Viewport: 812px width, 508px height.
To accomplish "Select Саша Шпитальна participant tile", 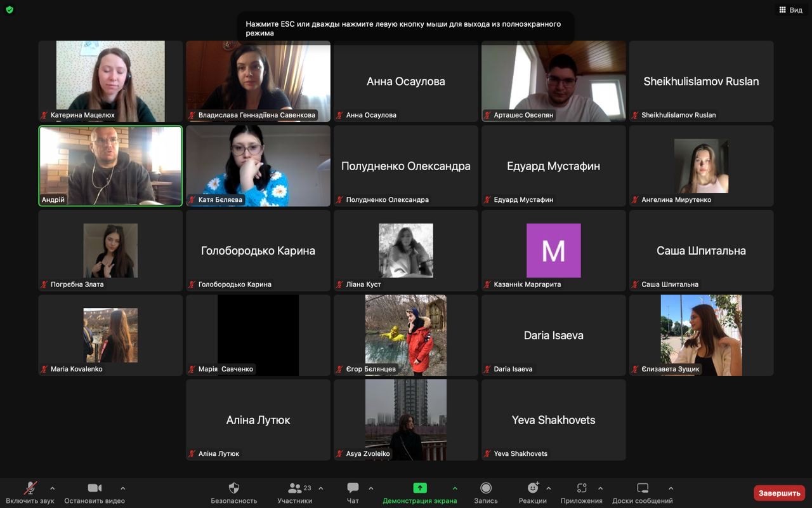I will click(702, 250).
